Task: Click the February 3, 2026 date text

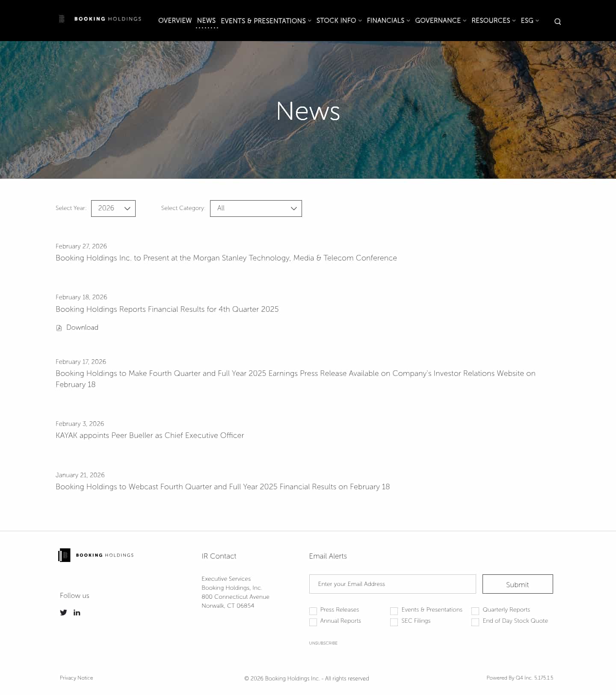Action: tap(80, 424)
